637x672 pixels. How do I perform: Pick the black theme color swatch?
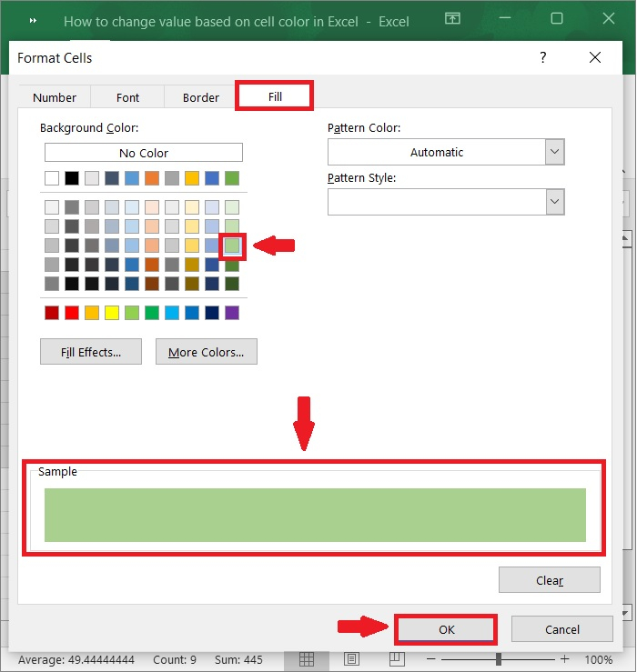coord(72,178)
